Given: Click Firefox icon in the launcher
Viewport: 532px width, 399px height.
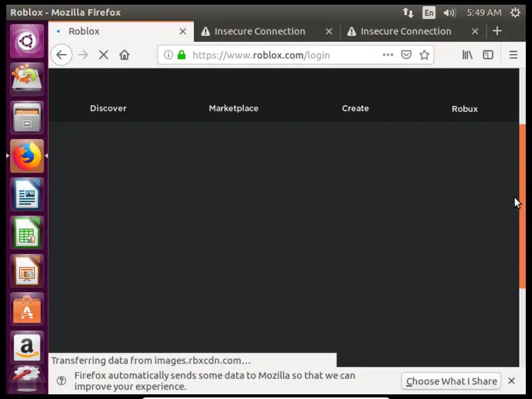Looking at the screenshot, I should tap(27, 156).
